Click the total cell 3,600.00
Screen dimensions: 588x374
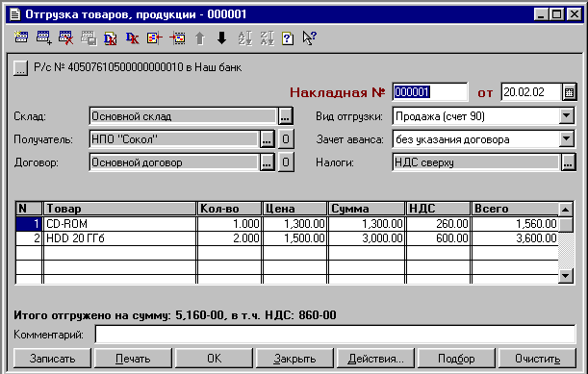pyautogui.click(x=515, y=238)
